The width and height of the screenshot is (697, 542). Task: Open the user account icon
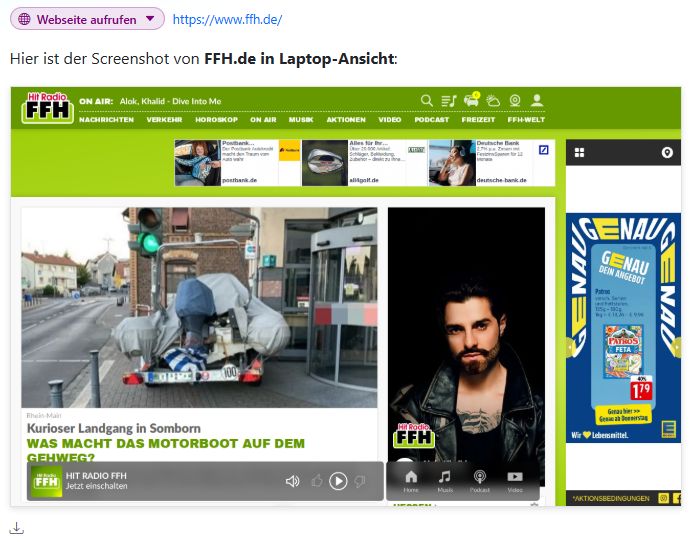pyautogui.click(x=537, y=100)
